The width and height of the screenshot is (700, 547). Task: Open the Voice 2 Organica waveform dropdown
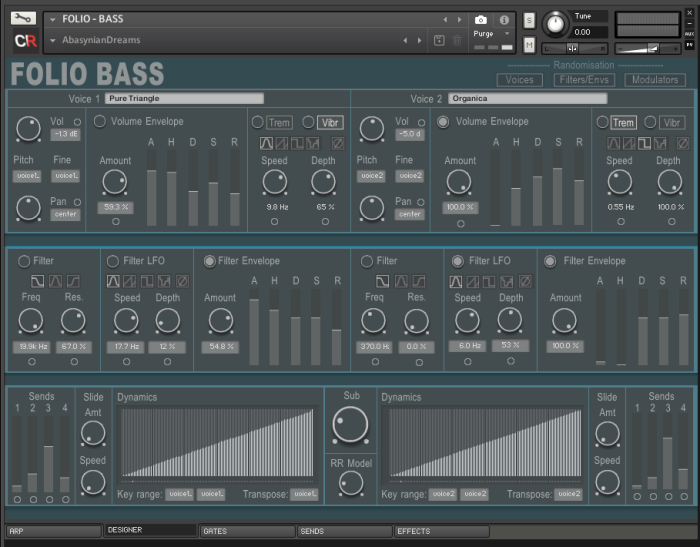[x=527, y=98]
